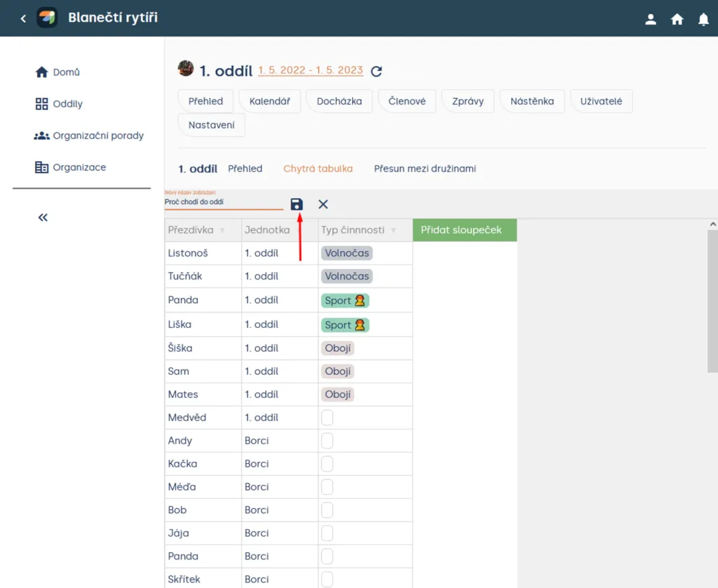The image size is (718, 588).
Task: Open the Typ činnosti column dropdown arrow
Action: [x=393, y=230]
